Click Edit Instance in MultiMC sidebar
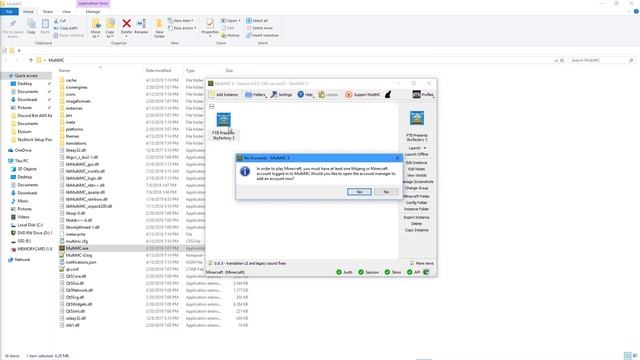 point(416,162)
